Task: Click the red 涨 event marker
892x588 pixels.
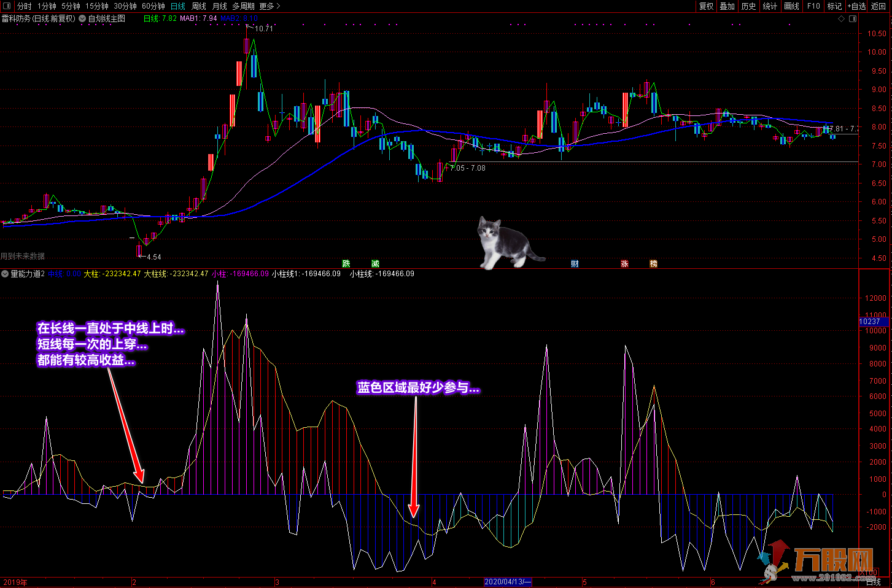Action: 624,263
